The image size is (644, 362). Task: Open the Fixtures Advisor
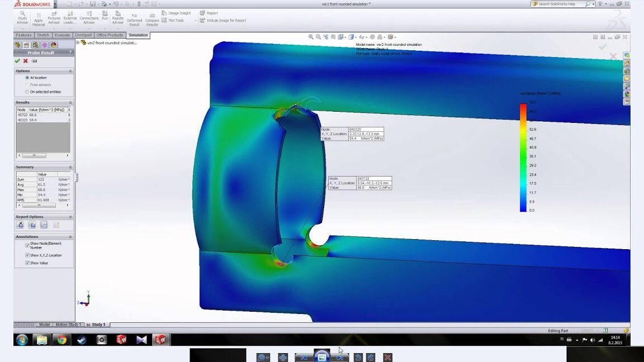tap(54, 18)
